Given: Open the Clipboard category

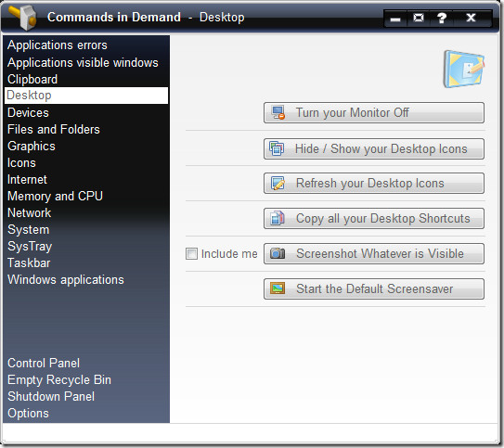Looking at the screenshot, I should coord(32,80).
